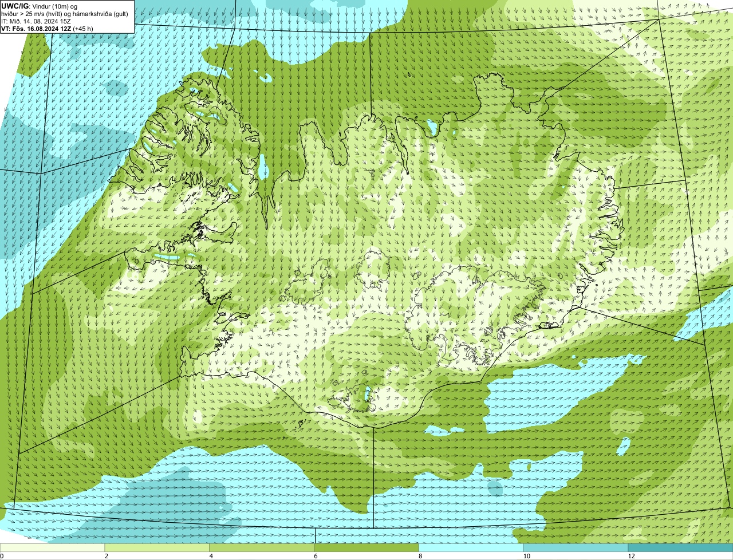Viewport: 733px width, 560px height.
Task: Click the 0–2 m/s pale legend swatch
Action: tap(53, 548)
